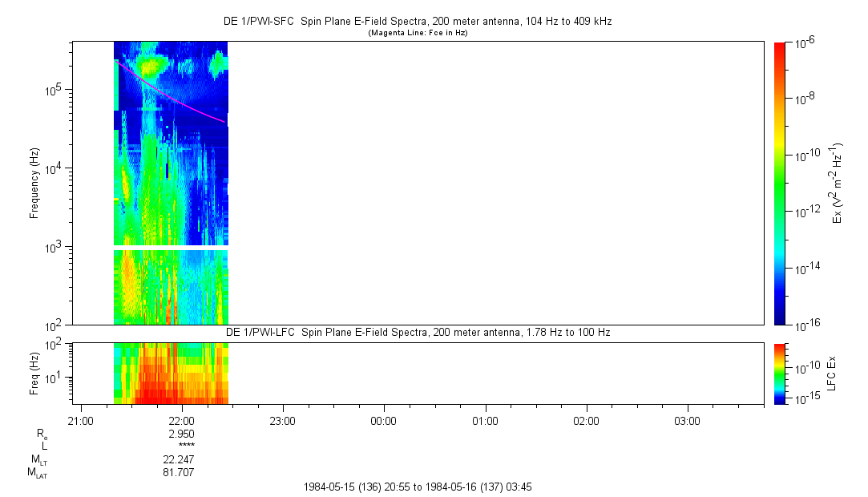This screenshot has width=868, height=497.
Task: Select the MLAT value 81.707
Action: pyautogui.click(x=178, y=473)
